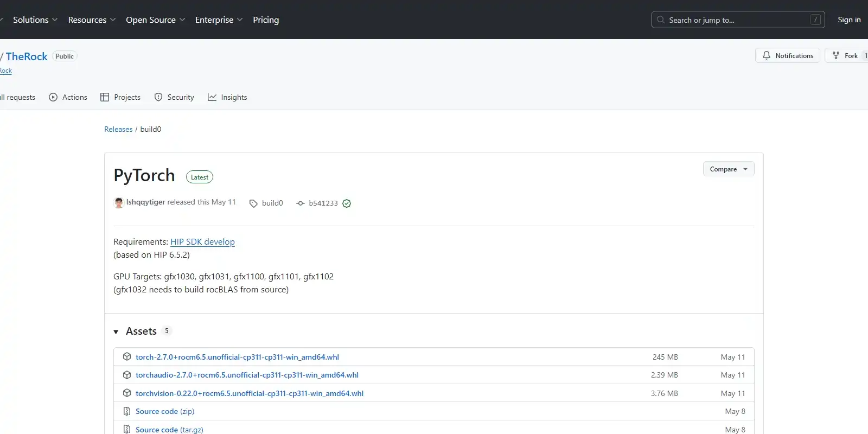Collapse the Assets section
This screenshot has width=868, height=434.
[x=116, y=331]
